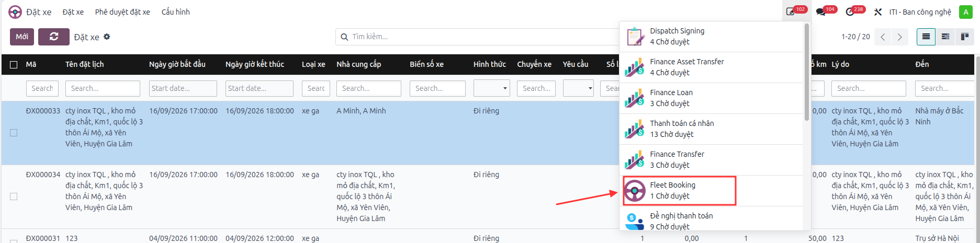Open the Yêu cầu filter dropdown
The width and height of the screenshot is (980, 243).
(578, 88)
